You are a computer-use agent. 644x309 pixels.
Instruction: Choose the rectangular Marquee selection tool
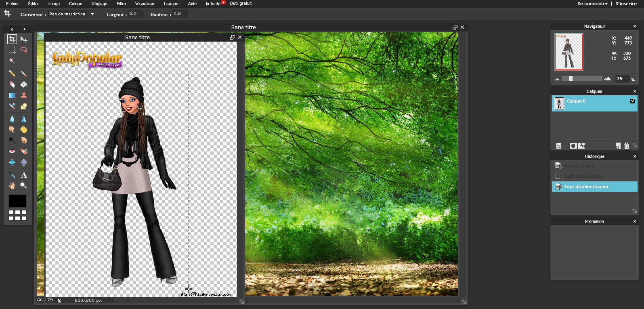click(x=12, y=50)
